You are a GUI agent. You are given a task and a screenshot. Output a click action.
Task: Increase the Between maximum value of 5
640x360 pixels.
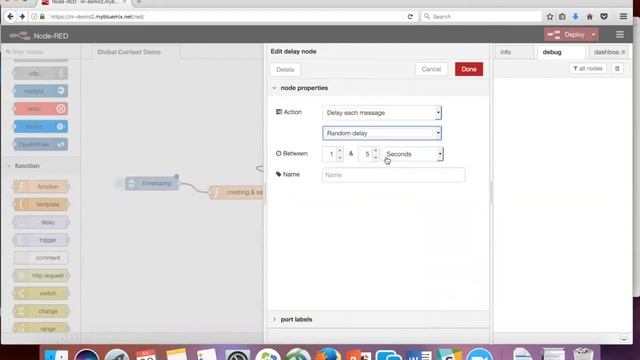376,150
